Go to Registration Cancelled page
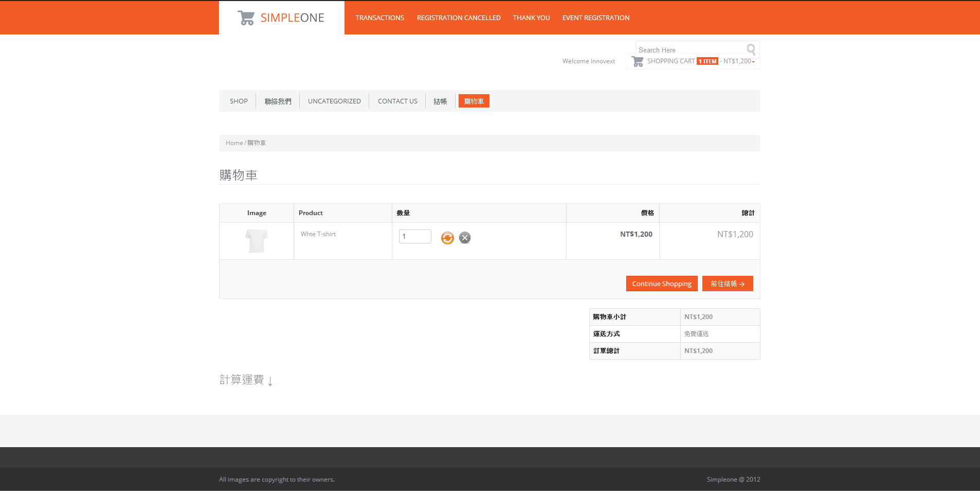 click(458, 18)
